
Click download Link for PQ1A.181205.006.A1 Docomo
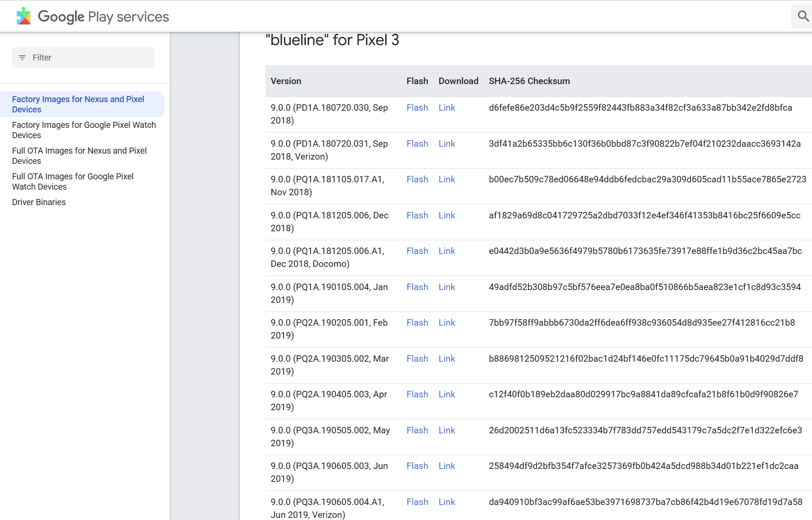click(x=447, y=251)
